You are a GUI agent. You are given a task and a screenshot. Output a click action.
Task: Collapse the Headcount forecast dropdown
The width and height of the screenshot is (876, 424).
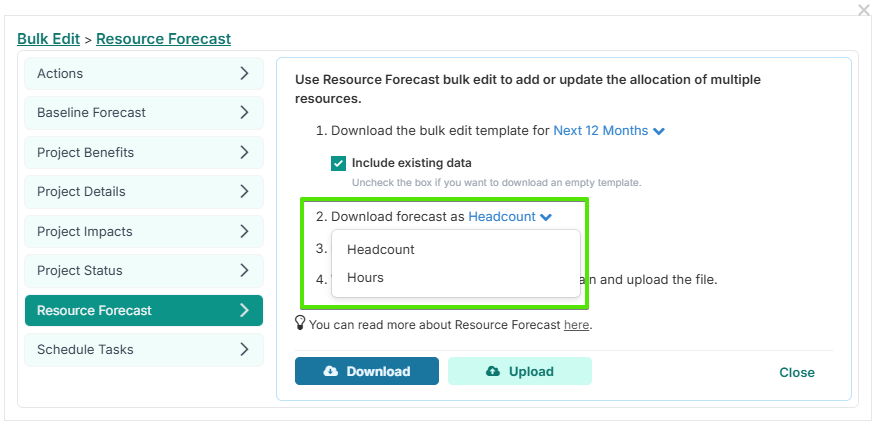tap(510, 216)
